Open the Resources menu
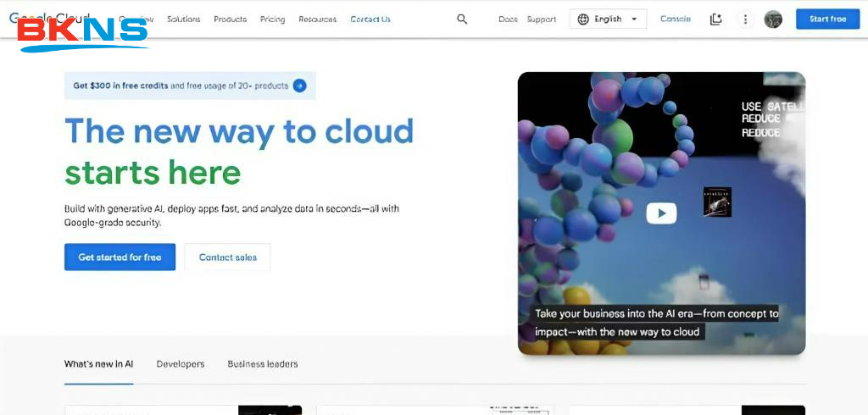The height and width of the screenshot is (415, 868). (x=317, y=19)
